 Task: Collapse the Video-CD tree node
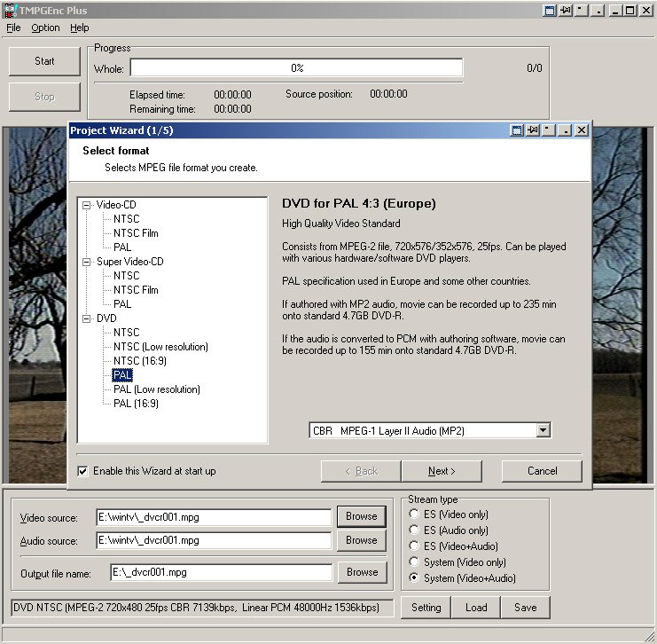click(86, 205)
